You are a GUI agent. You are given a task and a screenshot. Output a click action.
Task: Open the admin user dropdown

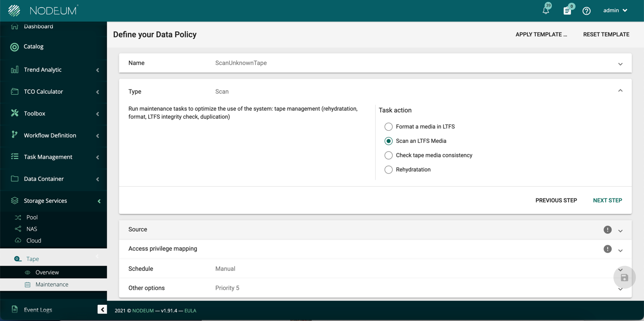(615, 10)
